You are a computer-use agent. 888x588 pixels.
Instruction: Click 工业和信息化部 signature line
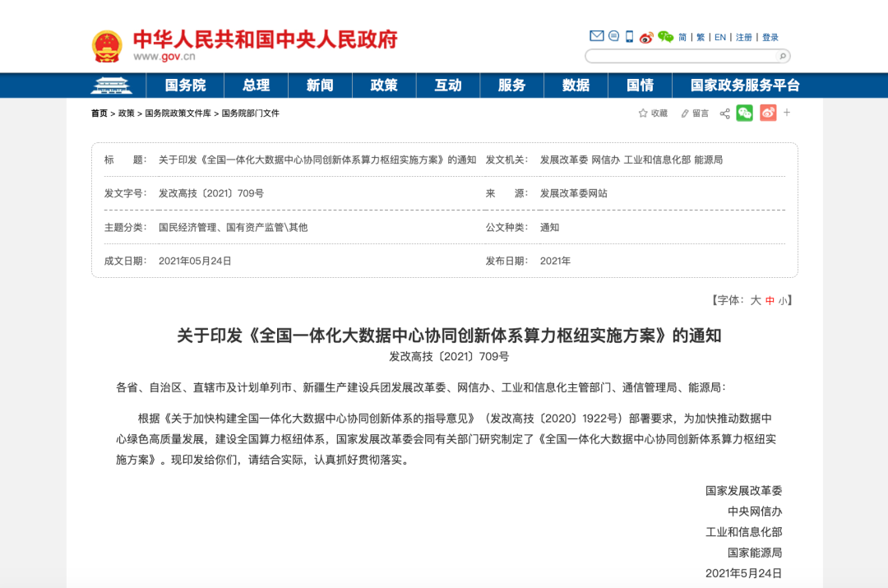[743, 532]
